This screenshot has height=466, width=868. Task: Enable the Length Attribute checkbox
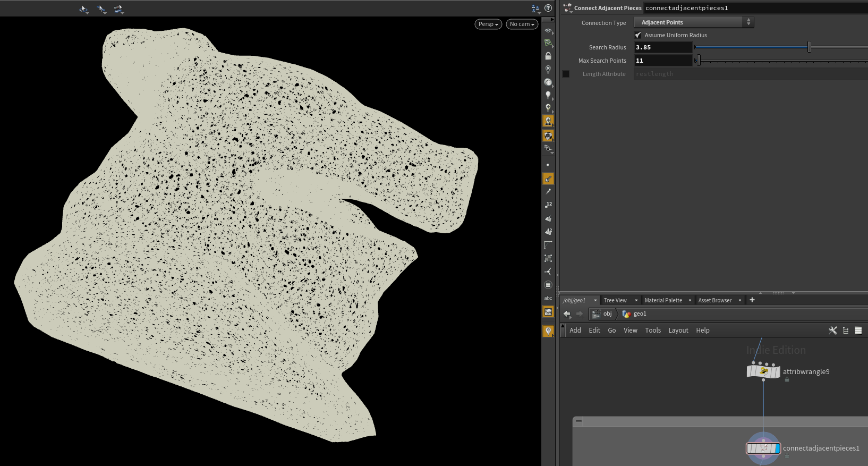tap(566, 74)
